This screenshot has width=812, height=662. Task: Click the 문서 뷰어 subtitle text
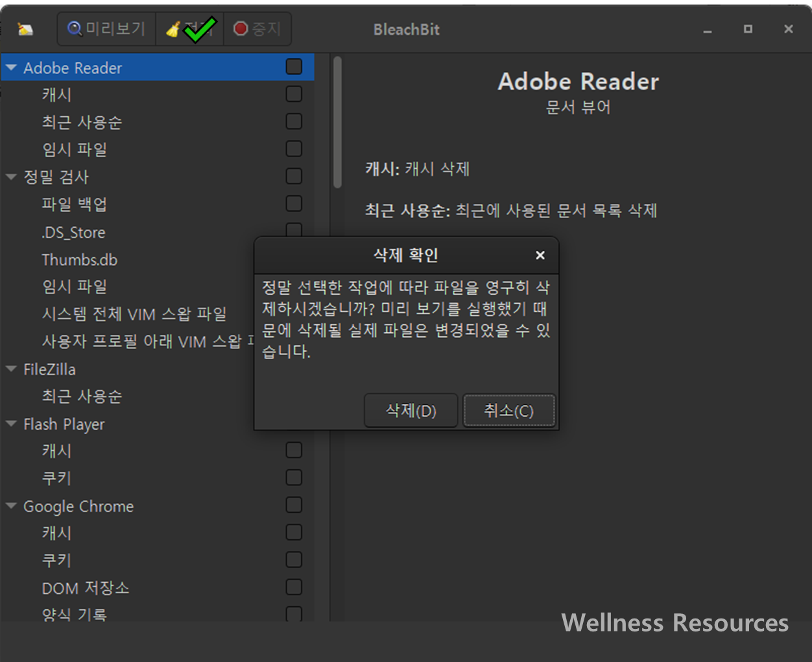(578, 107)
